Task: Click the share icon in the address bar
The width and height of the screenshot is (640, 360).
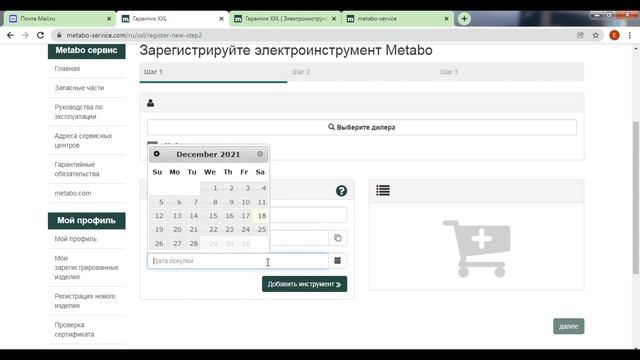Action: pos(580,36)
